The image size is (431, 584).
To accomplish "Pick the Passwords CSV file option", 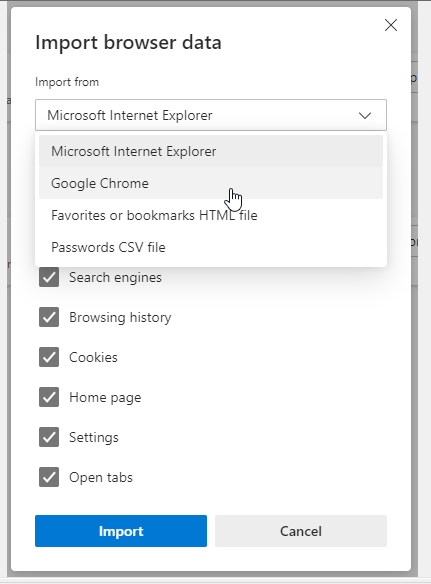I will pyautogui.click(x=211, y=247).
